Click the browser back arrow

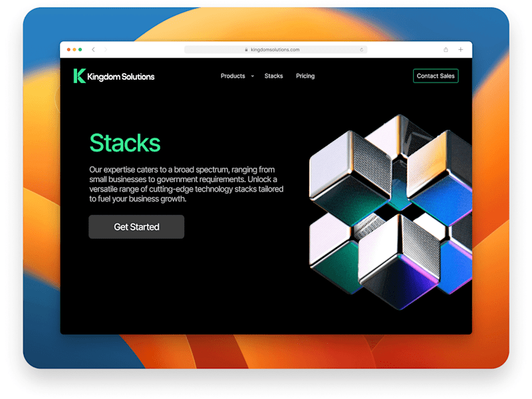[x=93, y=49]
